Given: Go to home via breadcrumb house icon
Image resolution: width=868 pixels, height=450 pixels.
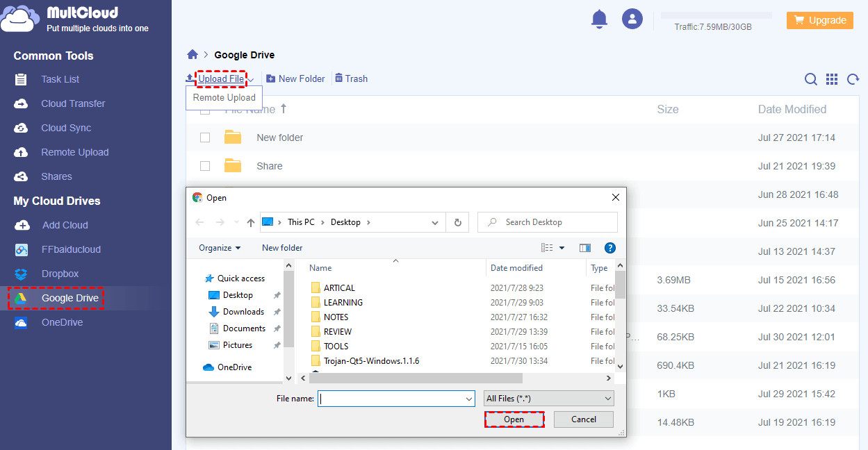Looking at the screenshot, I should 193,54.
